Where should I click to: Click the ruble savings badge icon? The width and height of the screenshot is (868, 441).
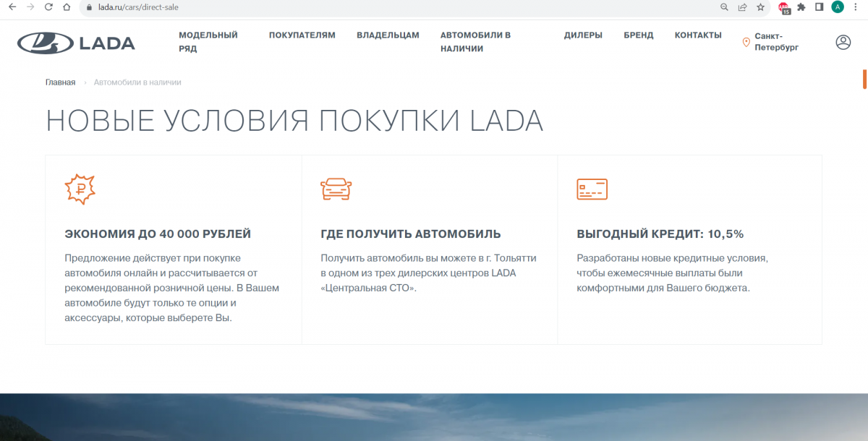click(x=80, y=189)
